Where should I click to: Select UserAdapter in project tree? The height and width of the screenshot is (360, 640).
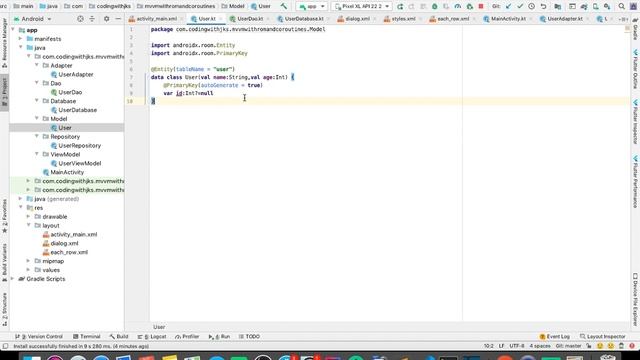click(76, 74)
